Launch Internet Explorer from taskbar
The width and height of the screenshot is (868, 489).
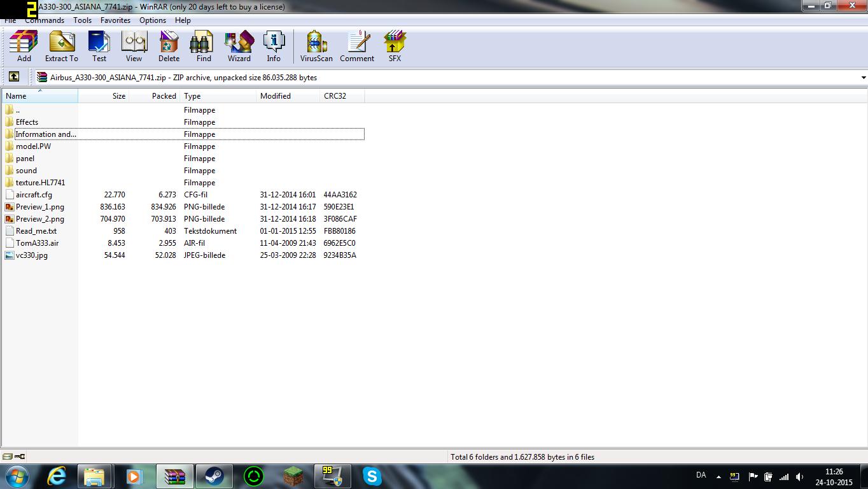click(x=56, y=476)
